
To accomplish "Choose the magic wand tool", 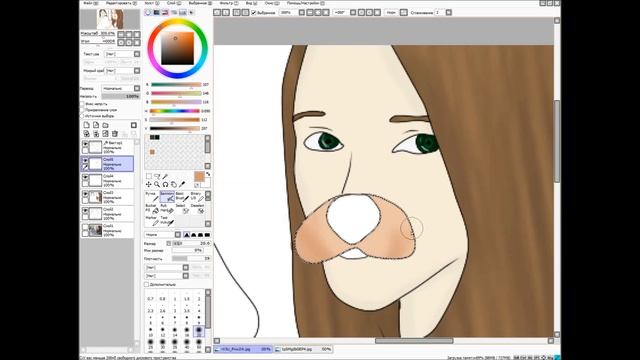I will tap(165, 176).
